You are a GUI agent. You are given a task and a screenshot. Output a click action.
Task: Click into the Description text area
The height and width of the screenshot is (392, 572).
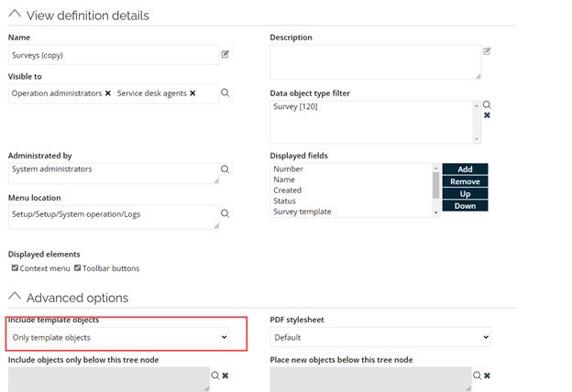[376, 62]
